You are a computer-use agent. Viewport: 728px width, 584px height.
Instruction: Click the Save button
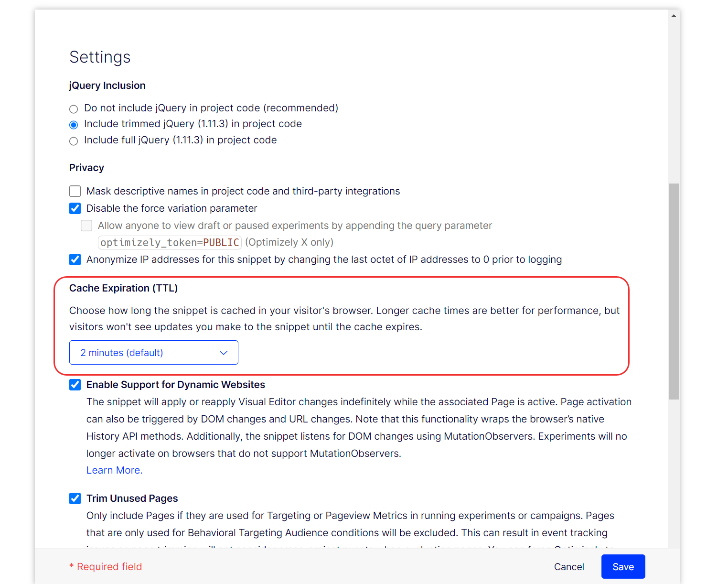[623, 566]
